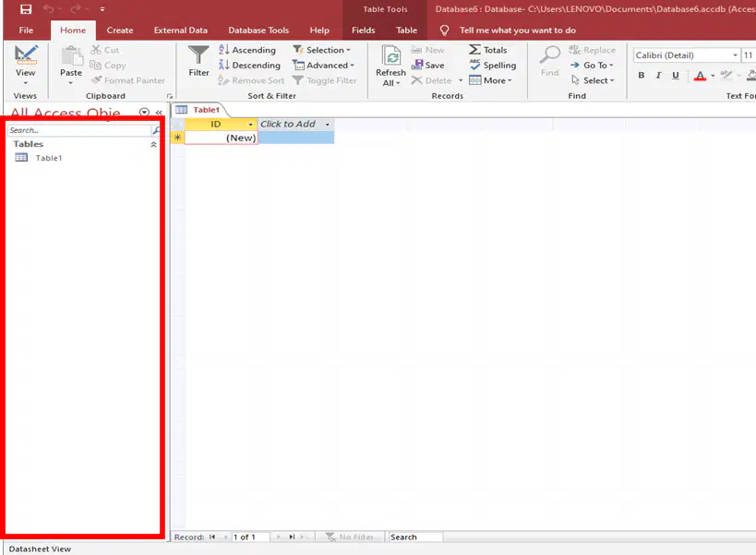This screenshot has width=756, height=555.
Task: Open the Clipboard pane launcher
Action: click(170, 96)
